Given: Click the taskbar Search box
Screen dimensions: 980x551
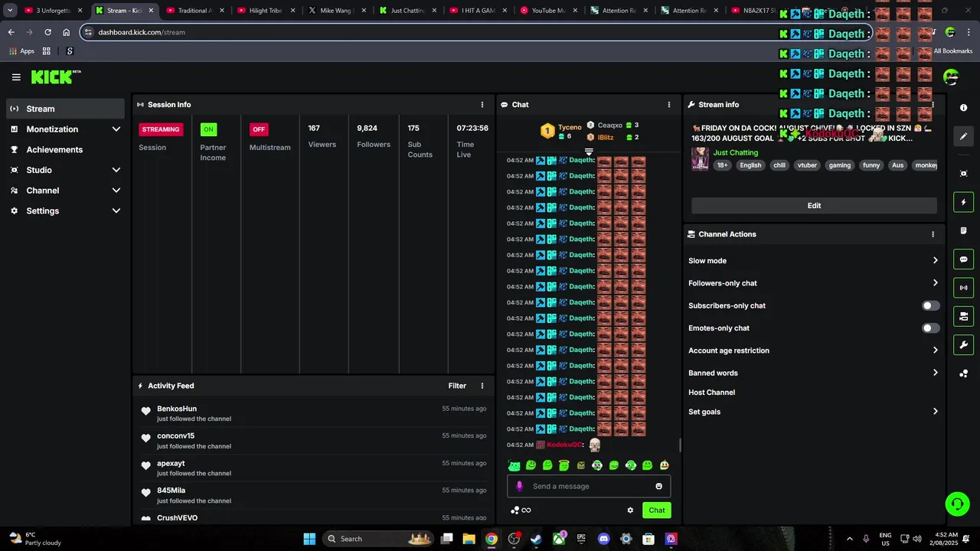Looking at the screenshot, I should (378, 539).
